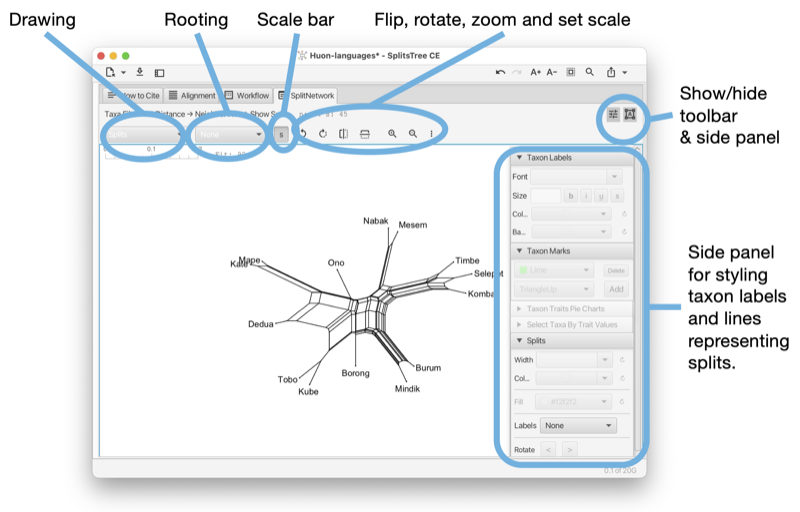This screenshot has height=512, width=800.
Task: Switch to the Alignment tab
Action: [192, 95]
